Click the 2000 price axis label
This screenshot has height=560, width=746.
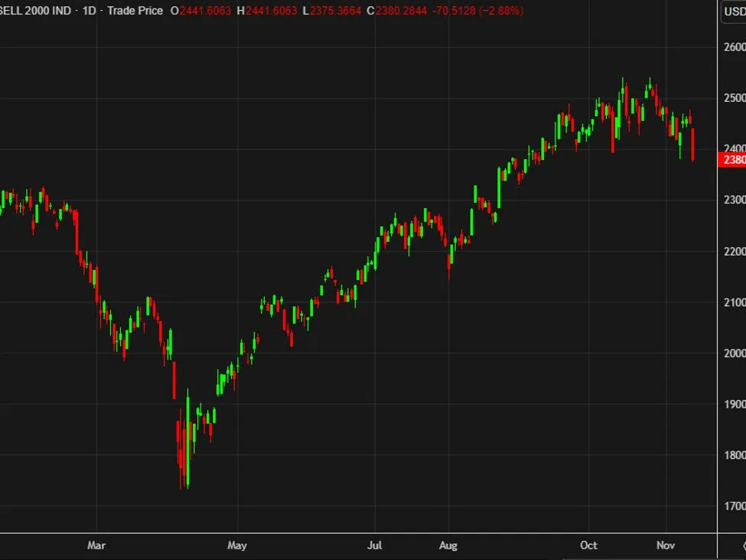tap(734, 353)
